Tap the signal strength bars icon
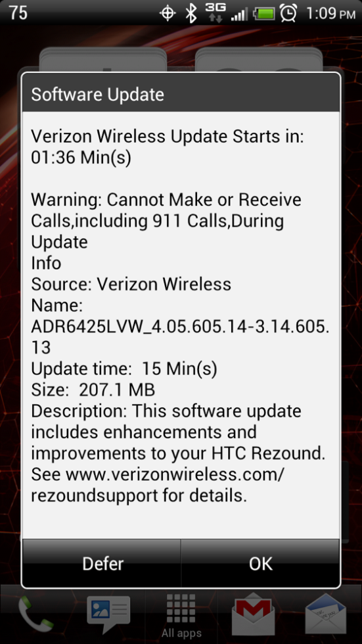Image resolution: width=362 pixels, height=644 pixels. [239, 14]
